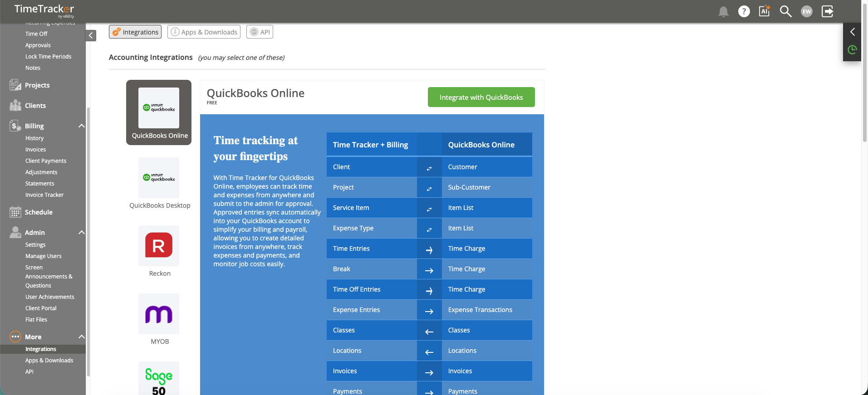Open Screen Announcements & Questions
The height and width of the screenshot is (395, 868).
point(49,277)
